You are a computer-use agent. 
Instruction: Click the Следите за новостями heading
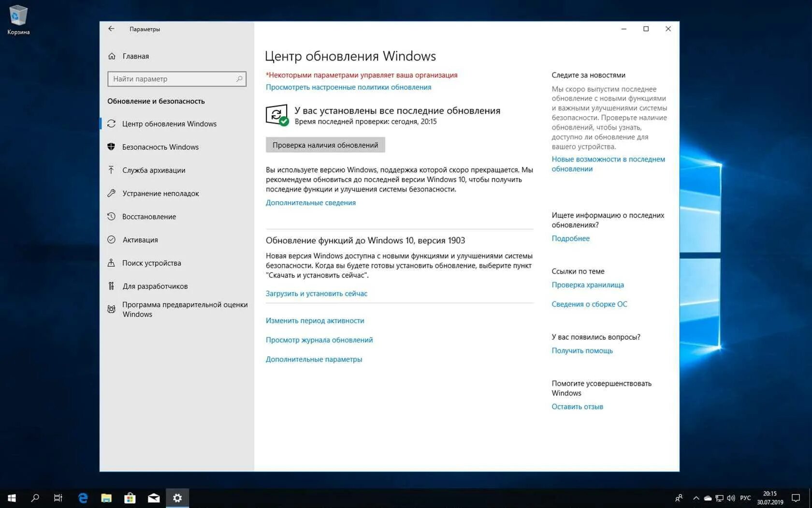[x=589, y=75]
